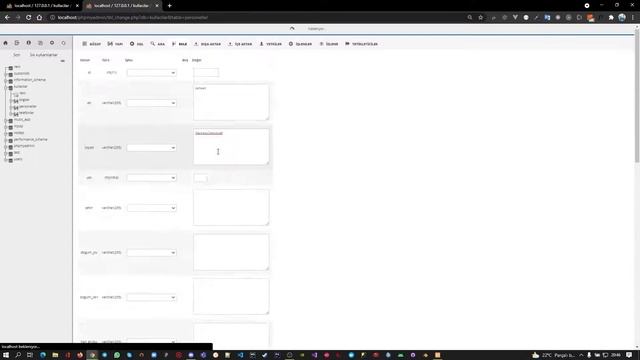The image size is (640, 360).
Task: Open the users database in tree
Action: (18, 160)
